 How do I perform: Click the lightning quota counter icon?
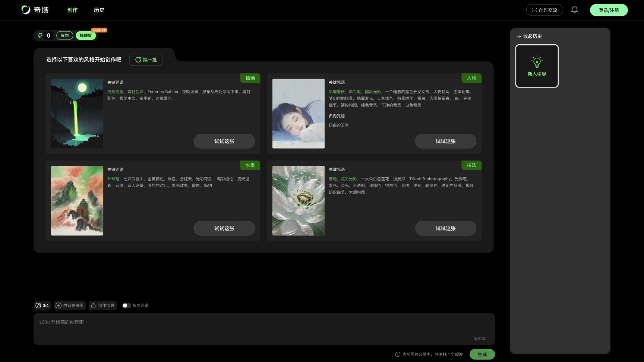point(40,36)
